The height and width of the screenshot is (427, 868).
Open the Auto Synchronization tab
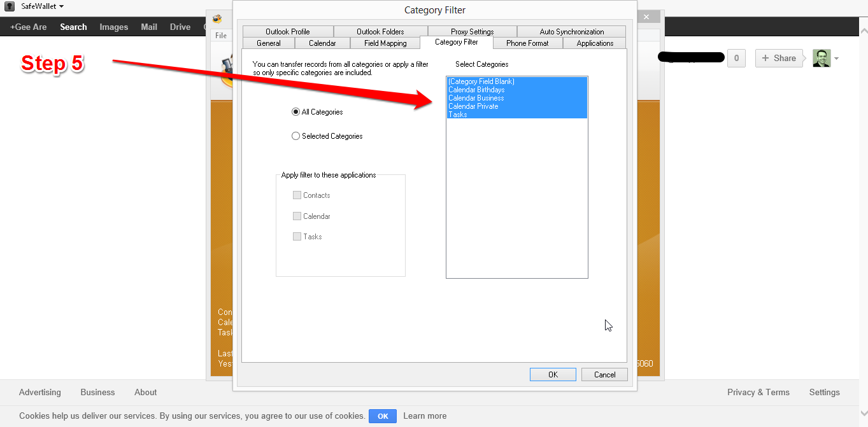(571, 32)
